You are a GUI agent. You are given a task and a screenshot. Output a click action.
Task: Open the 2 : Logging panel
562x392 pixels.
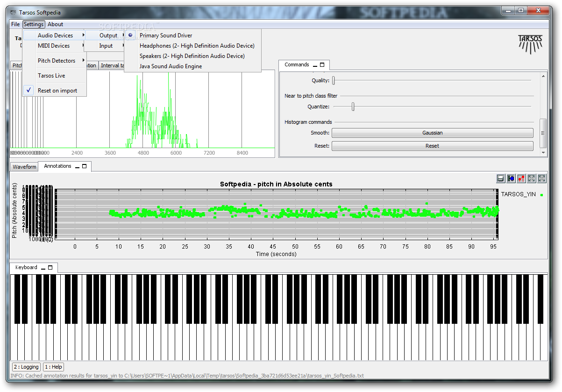(x=26, y=367)
